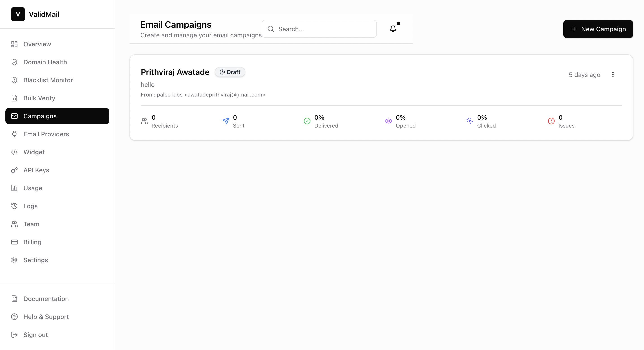The width and height of the screenshot is (644, 350).
Task: Select the Widget code icon
Action: point(14,152)
